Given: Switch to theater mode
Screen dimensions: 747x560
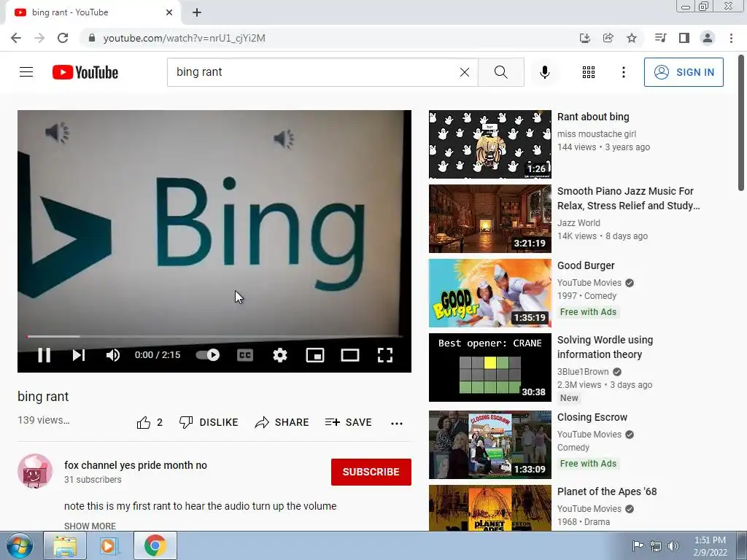Looking at the screenshot, I should [350, 355].
